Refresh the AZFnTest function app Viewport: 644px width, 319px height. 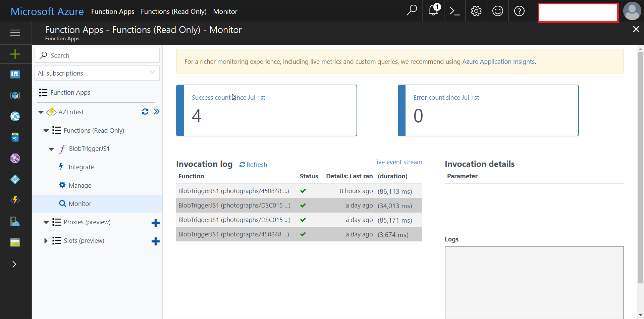tap(145, 111)
